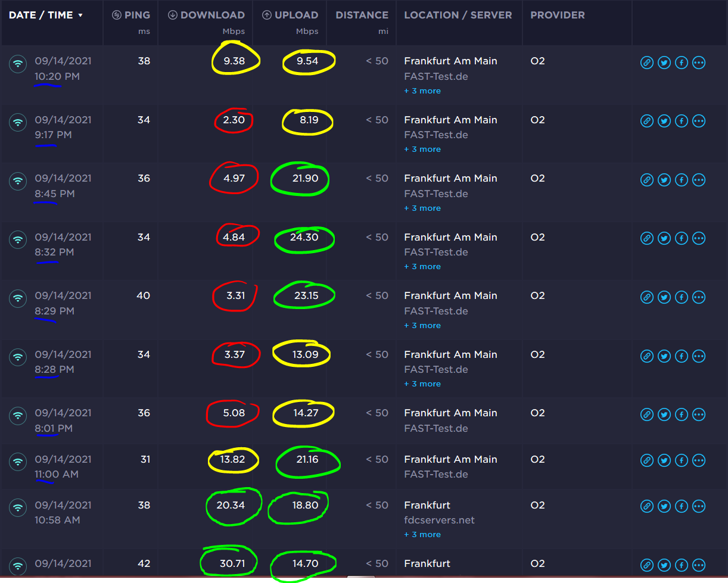Expand "+ 3 more" servers for the 9:17 PM test

tap(422, 149)
